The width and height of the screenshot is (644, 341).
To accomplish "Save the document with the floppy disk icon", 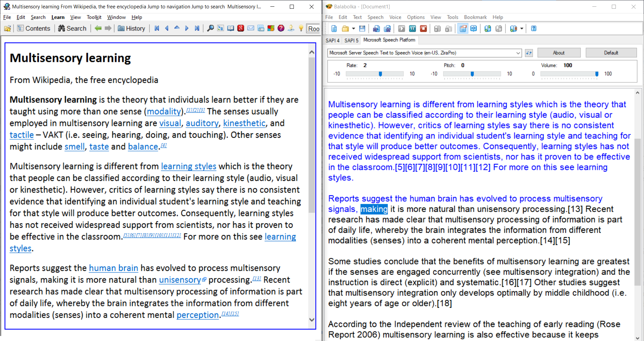I will coord(362,28).
